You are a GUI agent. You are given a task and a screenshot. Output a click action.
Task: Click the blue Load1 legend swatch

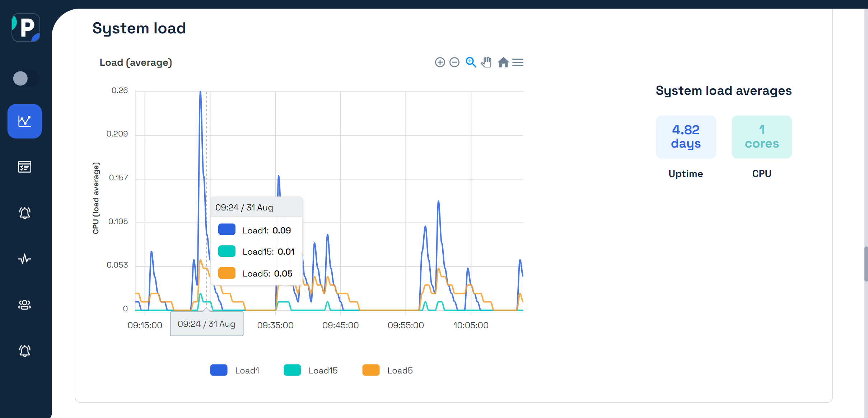click(x=219, y=370)
